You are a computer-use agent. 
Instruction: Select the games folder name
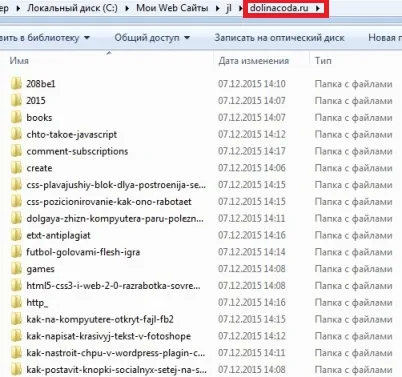[x=40, y=269]
